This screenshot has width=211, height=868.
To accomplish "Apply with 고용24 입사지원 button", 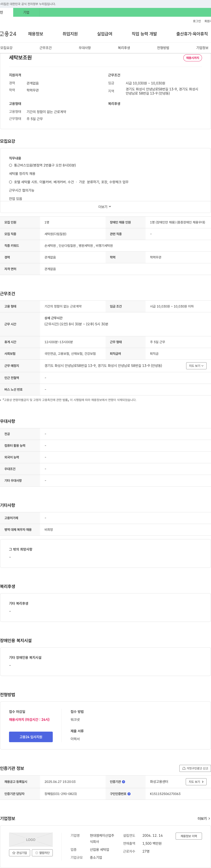I will tap(31, 737).
